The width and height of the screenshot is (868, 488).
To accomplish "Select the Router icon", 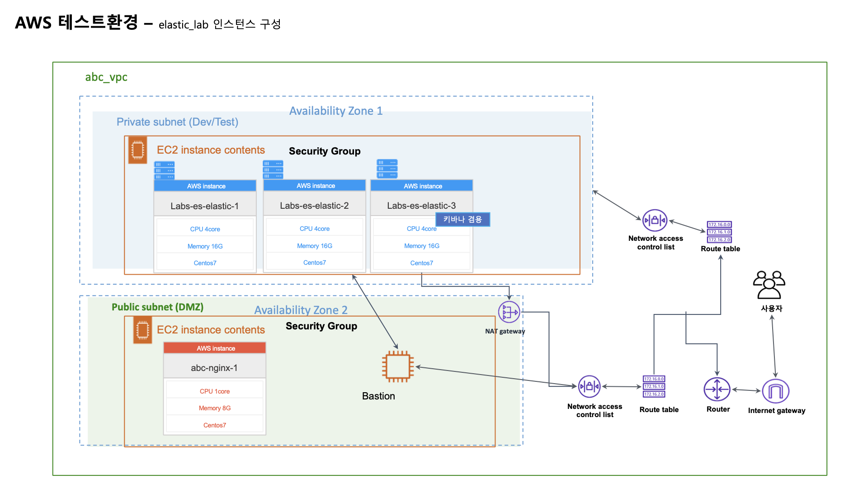I will tap(717, 389).
